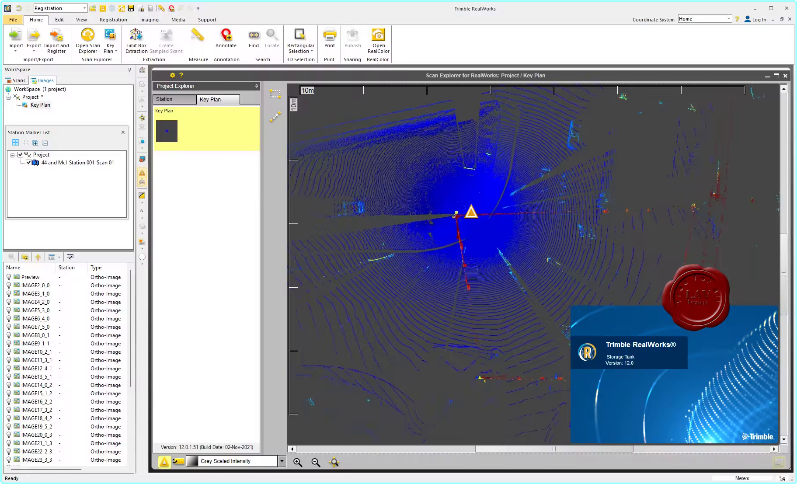Open the Scan Explorer tool
Image resolution: width=797 pixels, height=484 pixels.
coord(87,36)
